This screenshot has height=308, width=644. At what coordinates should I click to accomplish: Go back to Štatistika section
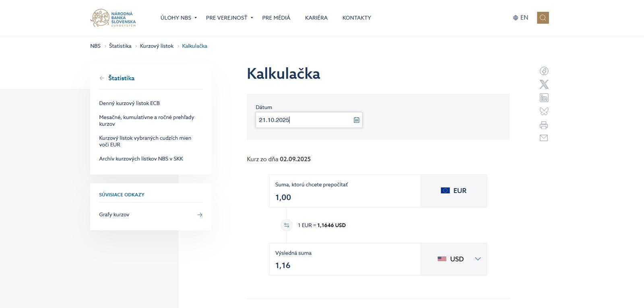click(x=121, y=78)
